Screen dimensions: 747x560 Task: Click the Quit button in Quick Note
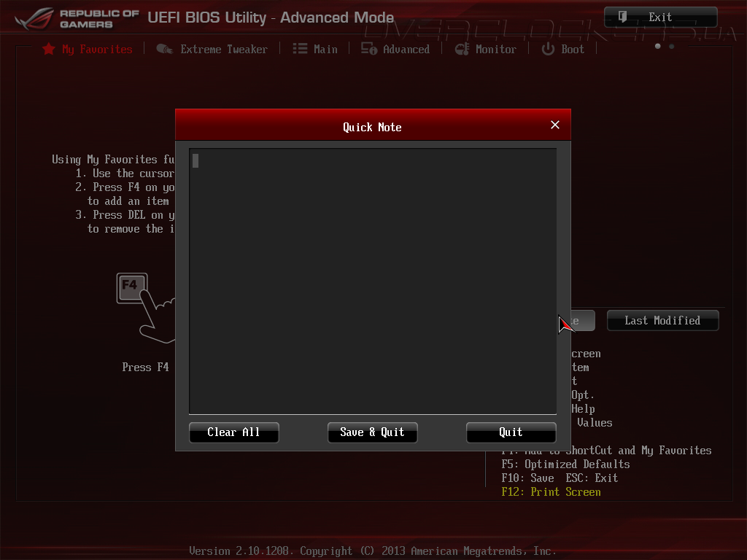click(511, 432)
